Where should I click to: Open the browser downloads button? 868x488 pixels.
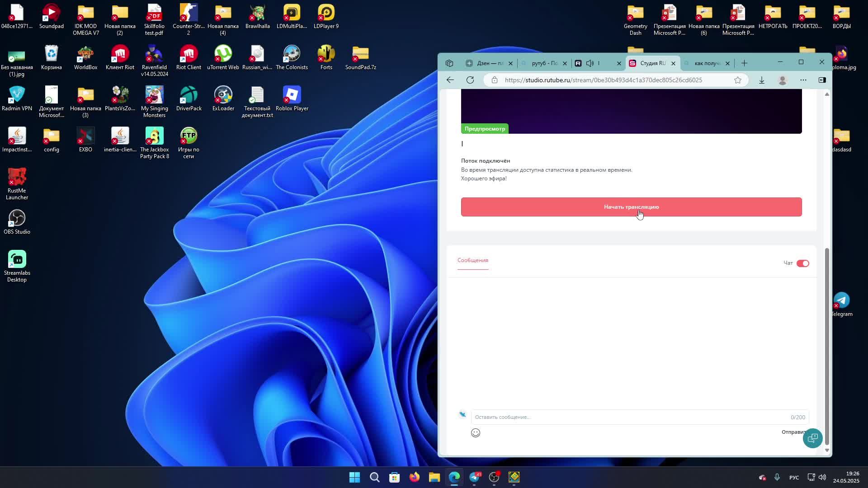762,80
